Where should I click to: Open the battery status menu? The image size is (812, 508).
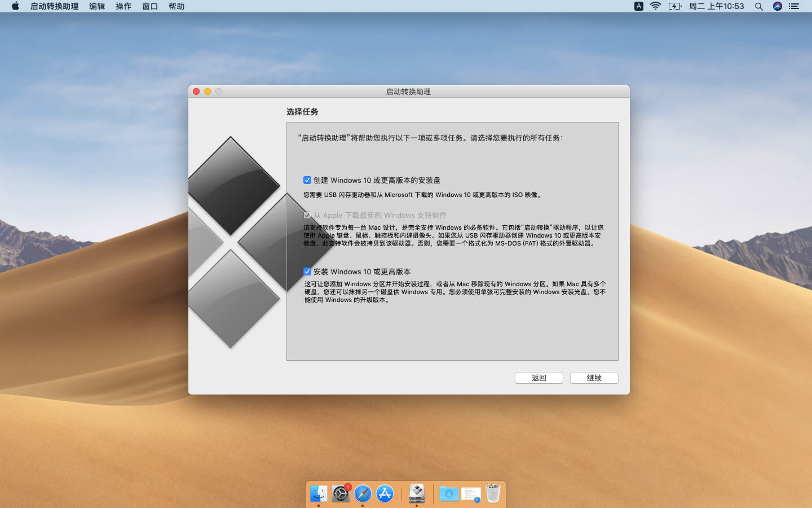pyautogui.click(x=675, y=6)
